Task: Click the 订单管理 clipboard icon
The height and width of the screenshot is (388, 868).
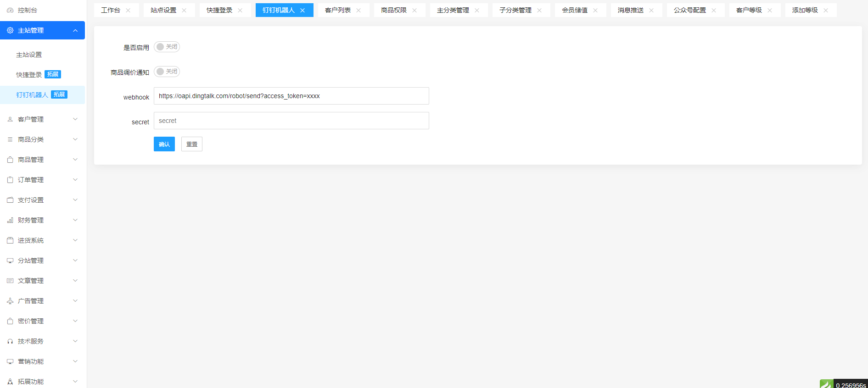Action: point(10,180)
